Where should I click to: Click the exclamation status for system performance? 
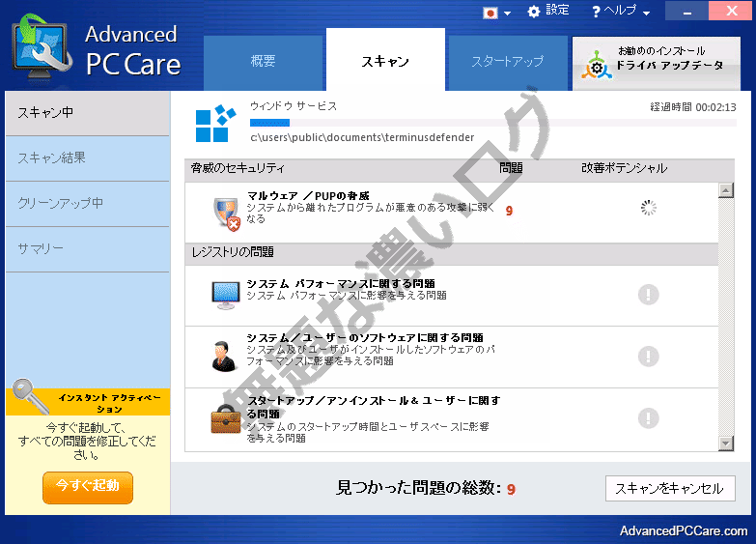click(649, 295)
